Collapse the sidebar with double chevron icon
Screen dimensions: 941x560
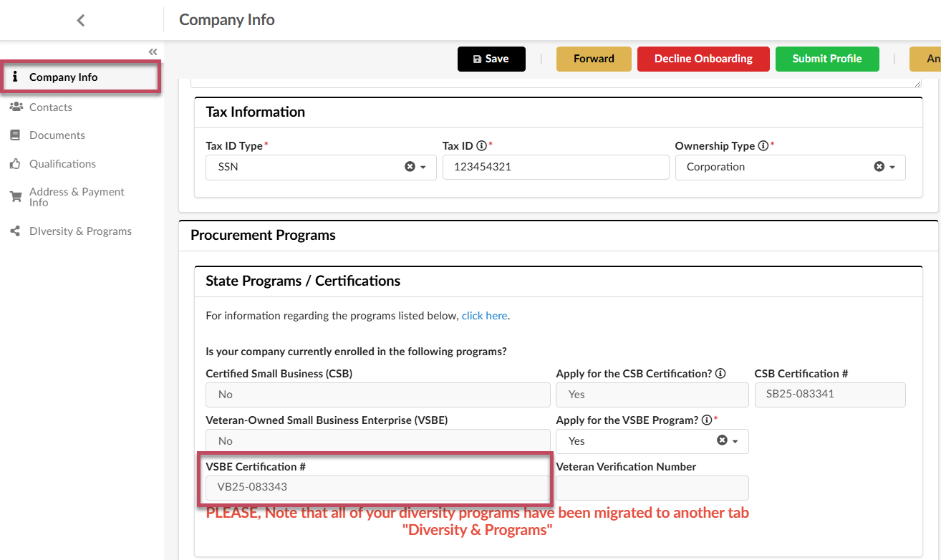point(153,52)
